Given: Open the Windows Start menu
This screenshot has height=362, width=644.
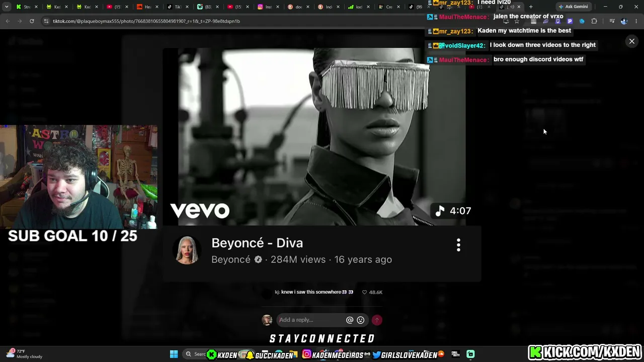Looking at the screenshot, I should [174, 354].
